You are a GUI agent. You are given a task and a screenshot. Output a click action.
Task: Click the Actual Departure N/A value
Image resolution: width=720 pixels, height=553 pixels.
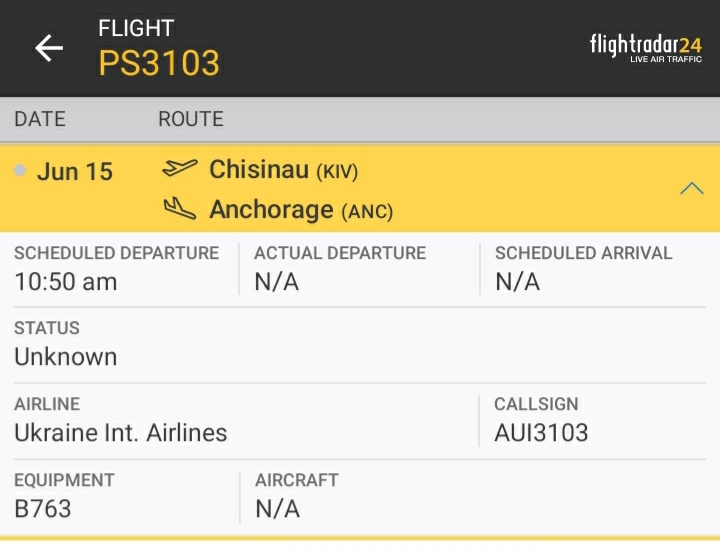(x=277, y=282)
